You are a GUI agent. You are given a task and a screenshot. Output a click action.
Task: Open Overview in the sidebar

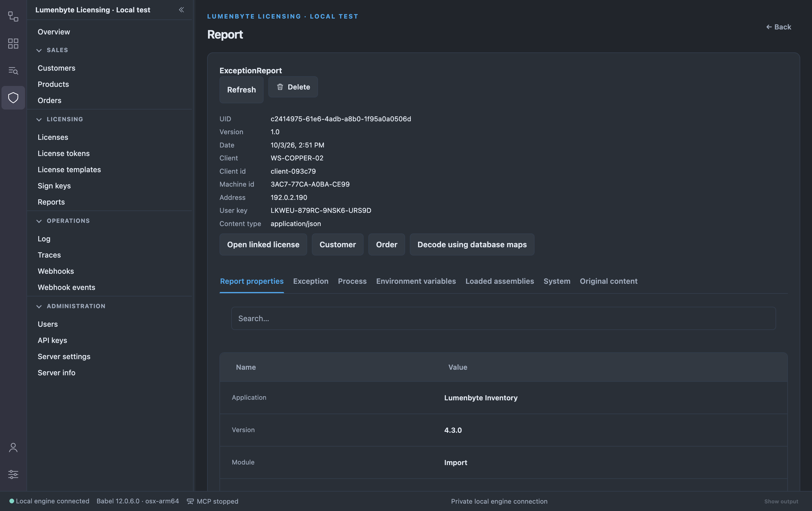(54, 32)
